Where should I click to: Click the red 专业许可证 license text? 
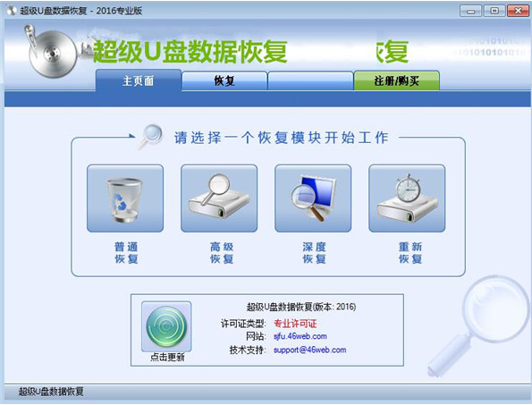295,324
